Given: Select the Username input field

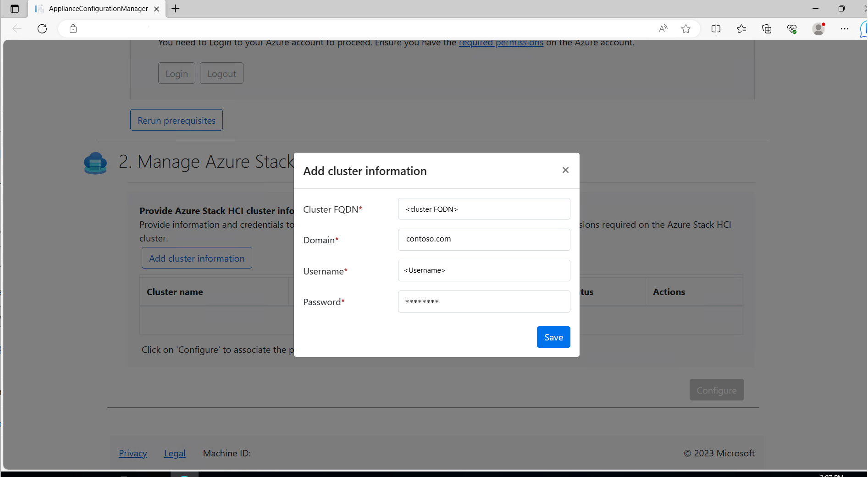Looking at the screenshot, I should 484,270.
